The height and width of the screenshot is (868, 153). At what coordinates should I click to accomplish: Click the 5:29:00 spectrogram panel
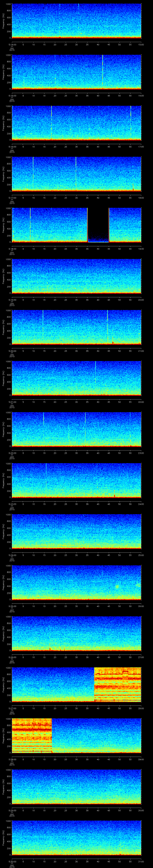(x=76, y=786)
